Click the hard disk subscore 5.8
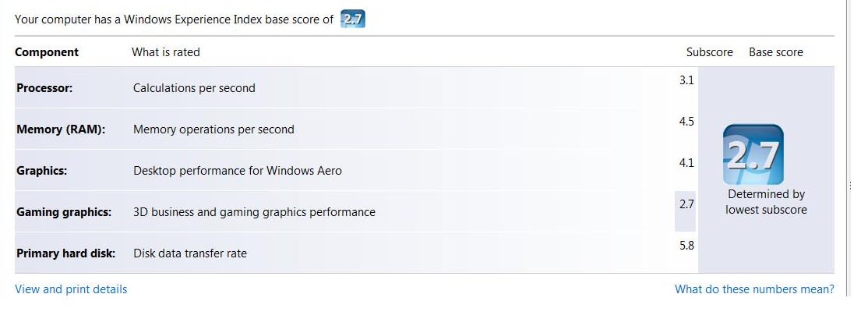Image resolution: width=868 pixels, height=333 pixels. click(x=686, y=246)
